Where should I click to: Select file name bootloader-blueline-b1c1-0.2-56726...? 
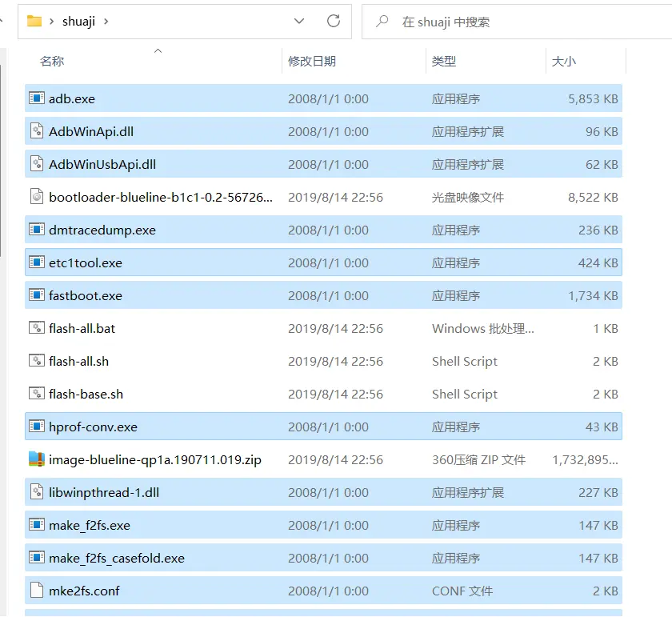point(161,197)
